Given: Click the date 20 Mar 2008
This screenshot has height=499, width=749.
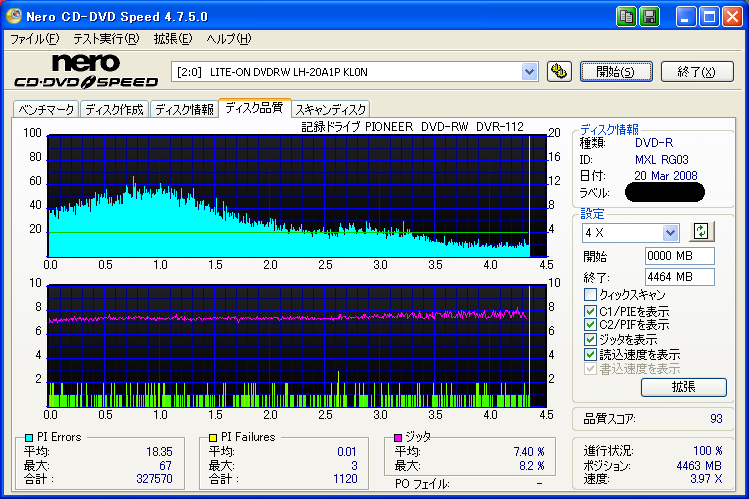Looking at the screenshot, I should pos(666,176).
